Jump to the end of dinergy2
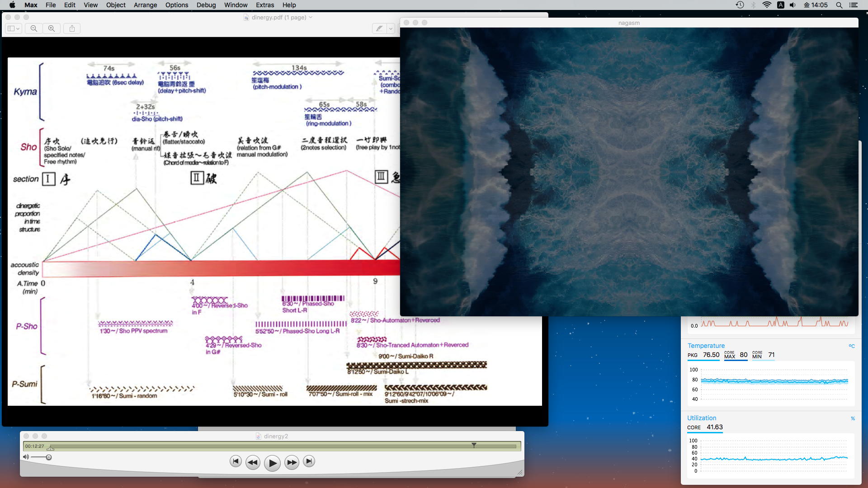 pyautogui.click(x=309, y=461)
